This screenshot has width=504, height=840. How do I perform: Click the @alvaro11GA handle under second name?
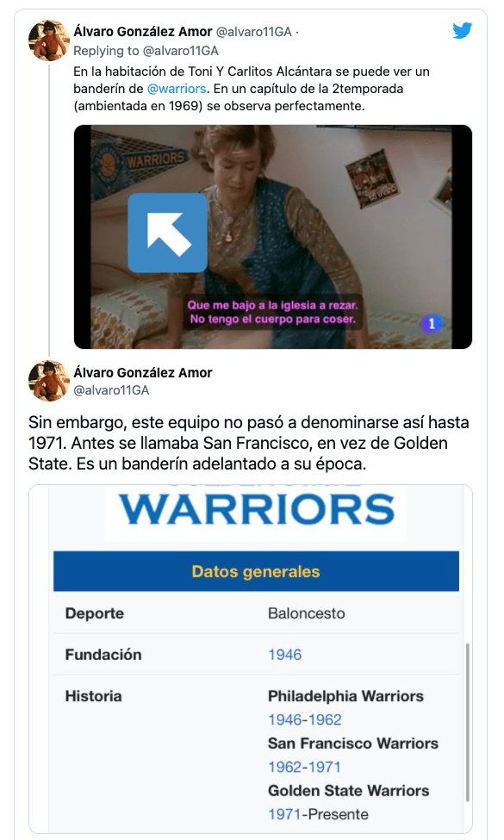coord(111,390)
